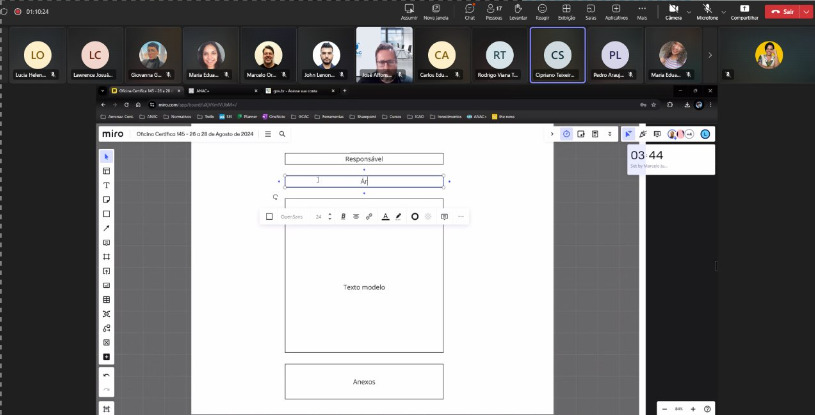
Task: Choose the Shape rectangle tool in Miro
Action: pos(107,214)
